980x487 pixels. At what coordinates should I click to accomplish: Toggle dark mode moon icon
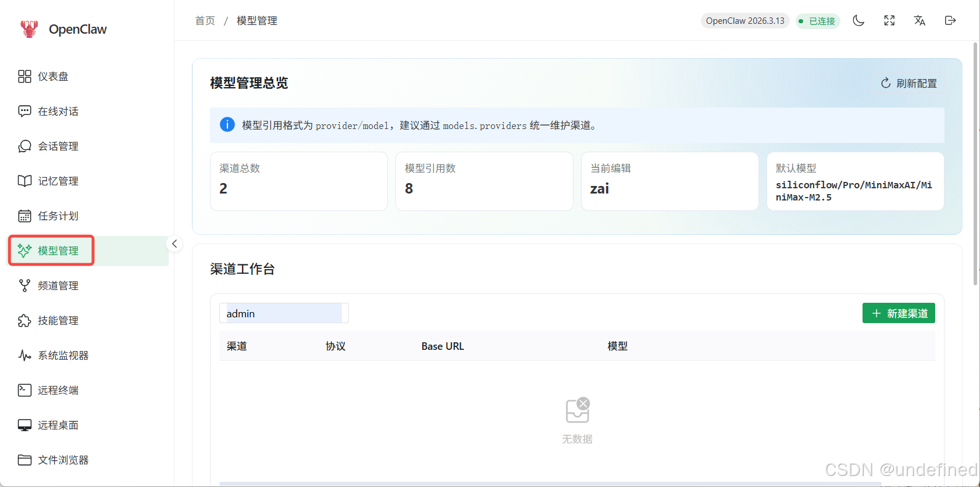(x=858, y=20)
